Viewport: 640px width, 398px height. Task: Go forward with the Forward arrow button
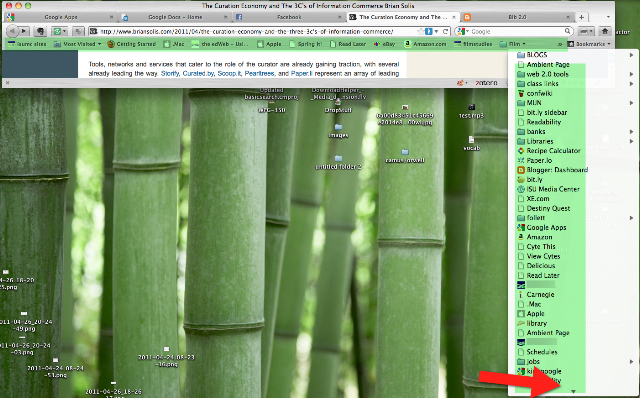pyautogui.click(x=24, y=31)
